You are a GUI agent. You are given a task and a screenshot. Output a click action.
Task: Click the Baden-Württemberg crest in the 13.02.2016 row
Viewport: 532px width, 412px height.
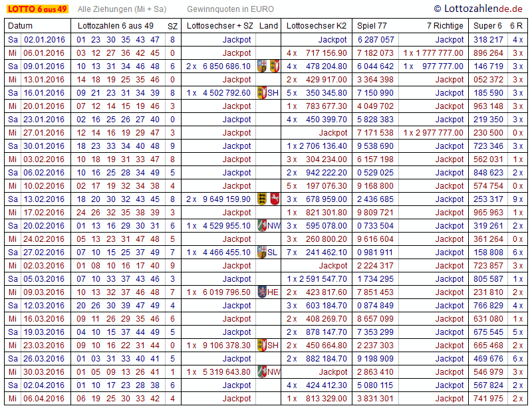(262, 199)
